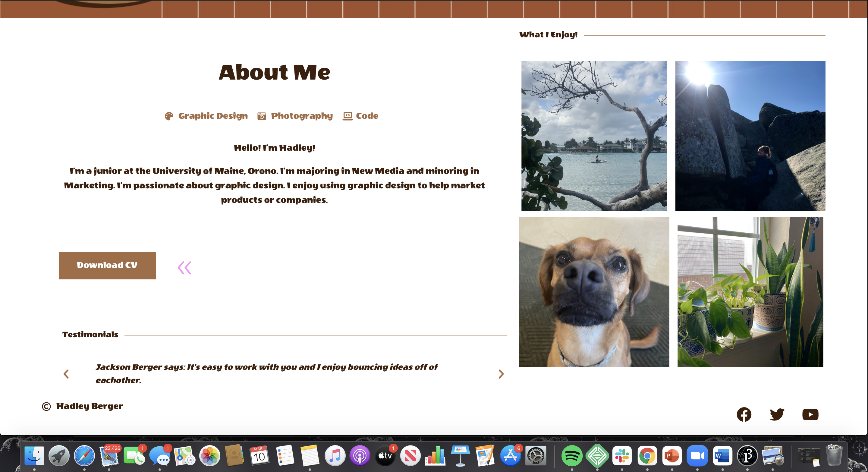The height and width of the screenshot is (472, 868).
Task: Open the dog photo thumbnail
Action: 594,292
